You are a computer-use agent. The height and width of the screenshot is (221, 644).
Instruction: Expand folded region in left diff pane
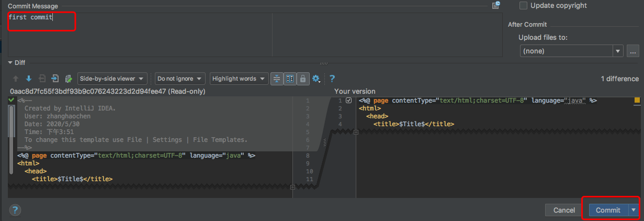(x=292, y=187)
